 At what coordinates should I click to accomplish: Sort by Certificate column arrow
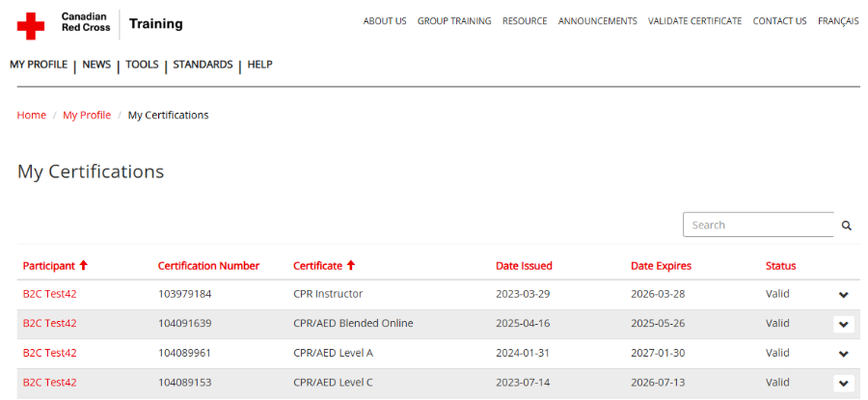point(350,265)
